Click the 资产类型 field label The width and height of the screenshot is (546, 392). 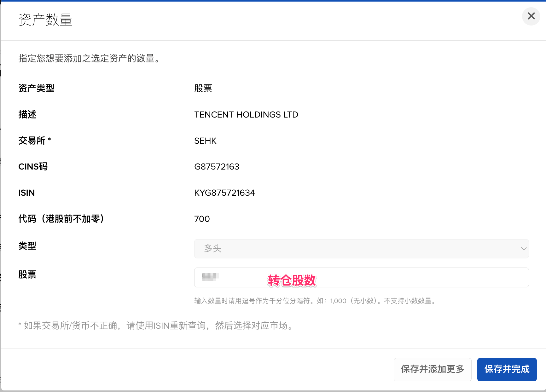(36, 88)
